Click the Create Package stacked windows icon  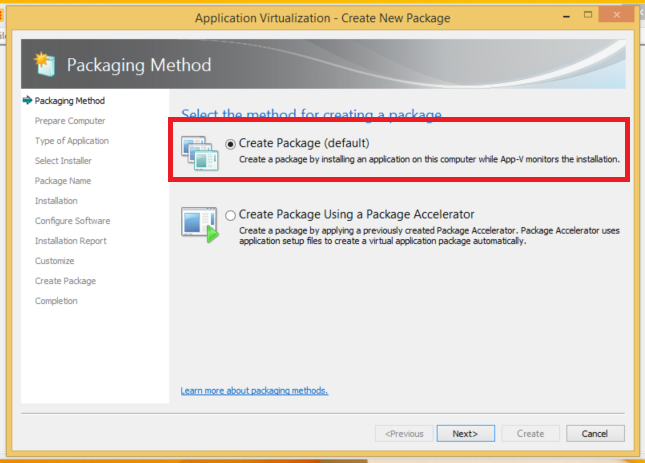point(200,151)
